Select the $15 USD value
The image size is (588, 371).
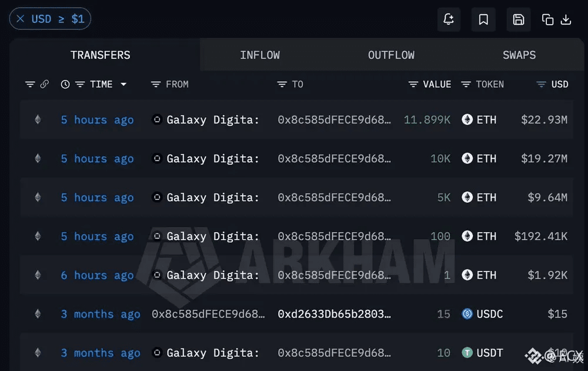557,313
